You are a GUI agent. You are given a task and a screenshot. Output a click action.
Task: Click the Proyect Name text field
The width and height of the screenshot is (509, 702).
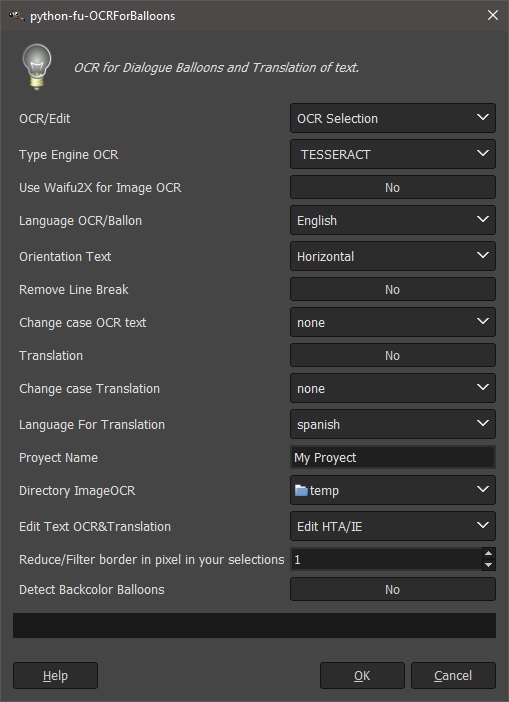[x=393, y=457]
